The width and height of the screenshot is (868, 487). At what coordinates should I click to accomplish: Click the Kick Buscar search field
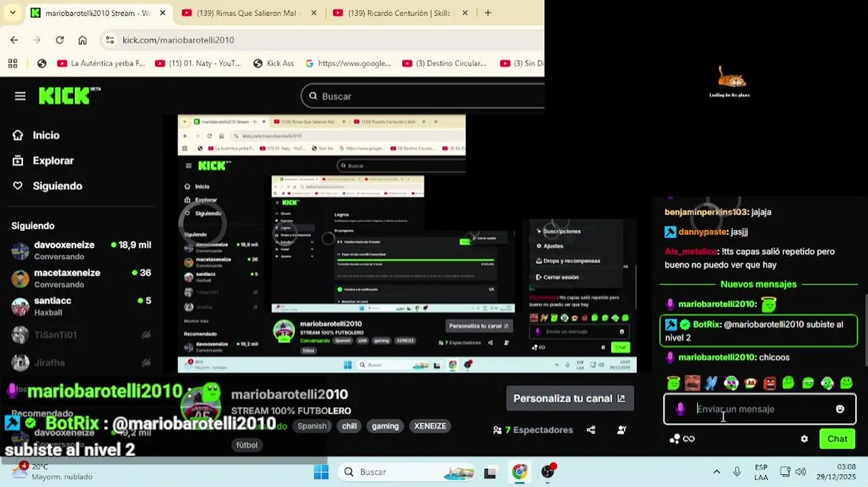[423, 96]
